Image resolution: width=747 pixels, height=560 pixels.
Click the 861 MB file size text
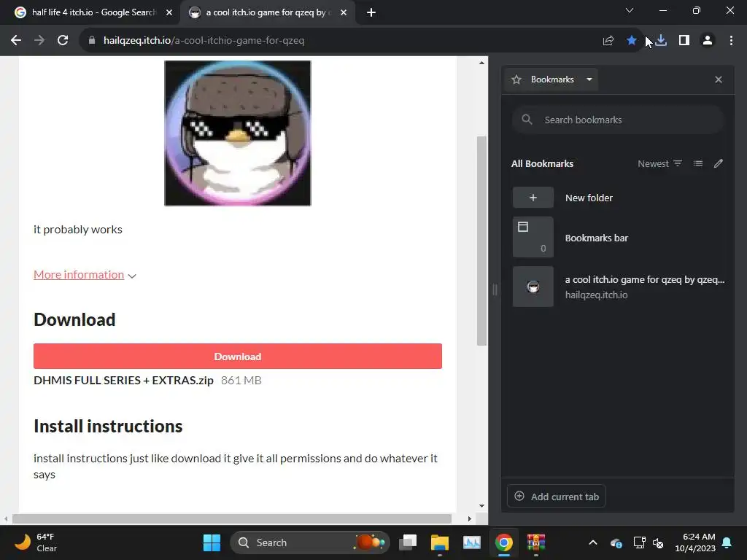[x=241, y=380]
